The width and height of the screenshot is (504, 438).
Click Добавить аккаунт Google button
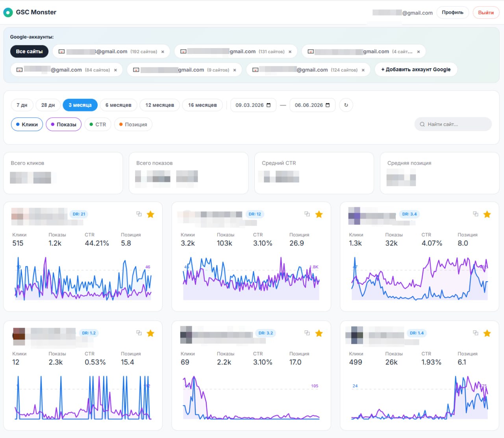[x=416, y=69]
